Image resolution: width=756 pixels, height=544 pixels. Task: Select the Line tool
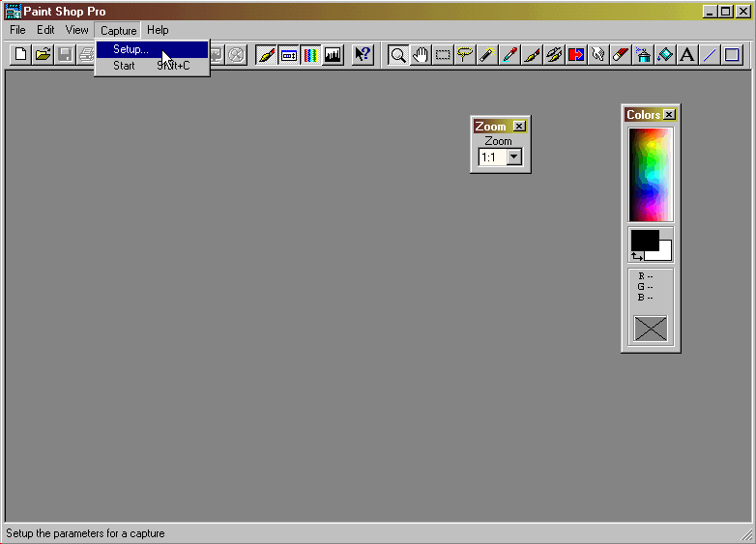[709, 55]
